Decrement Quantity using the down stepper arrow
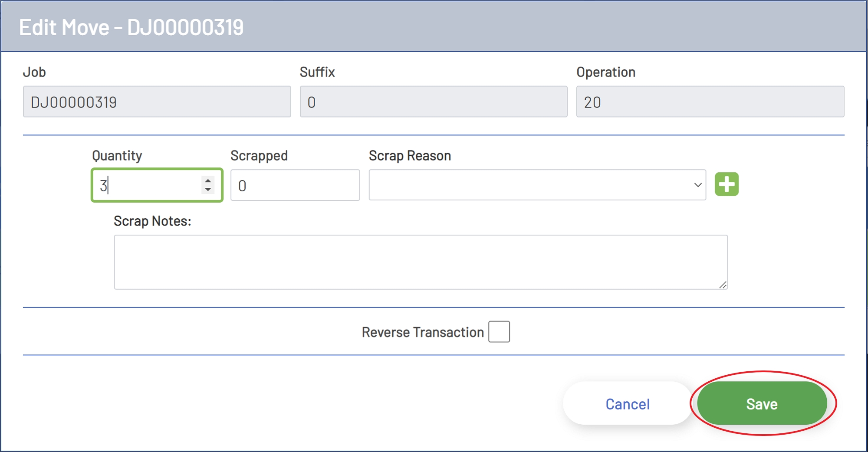Viewport: 868px width, 452px height. 207,190
